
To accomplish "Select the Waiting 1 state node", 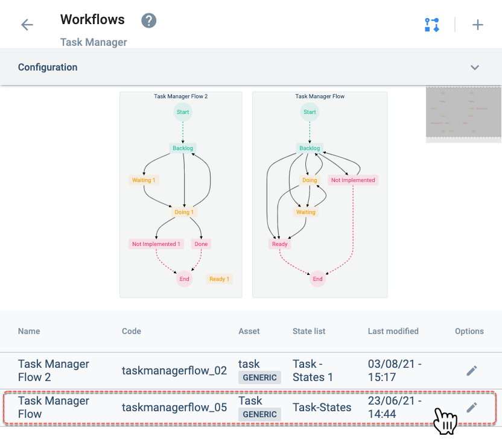I will click(x=144, y=180).
